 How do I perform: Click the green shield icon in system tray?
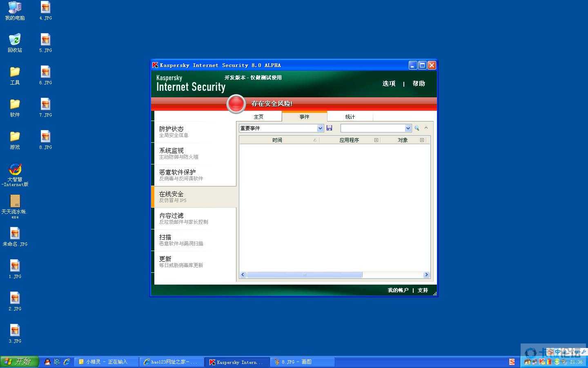click(557, 362)
